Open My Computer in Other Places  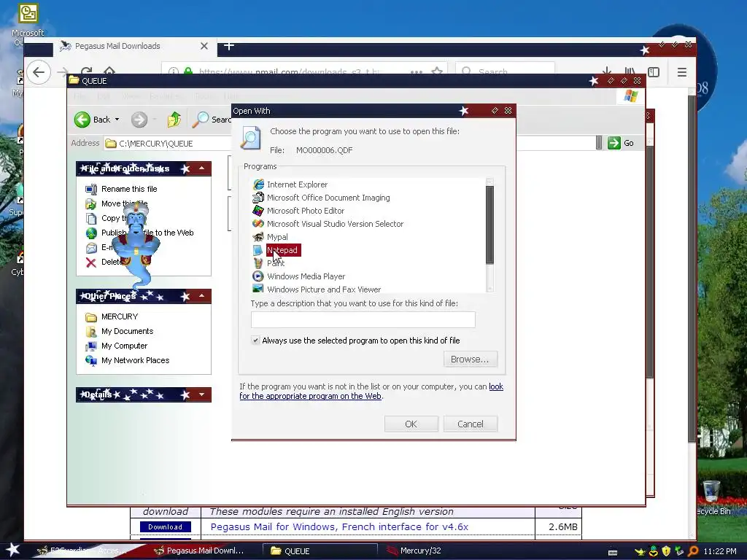[124, 346]
